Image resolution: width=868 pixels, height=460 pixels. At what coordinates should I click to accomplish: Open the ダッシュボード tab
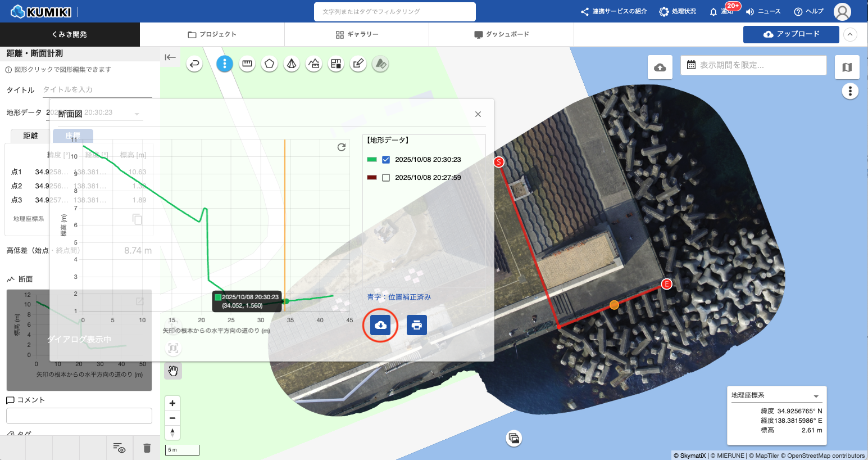tap(501, 34)
